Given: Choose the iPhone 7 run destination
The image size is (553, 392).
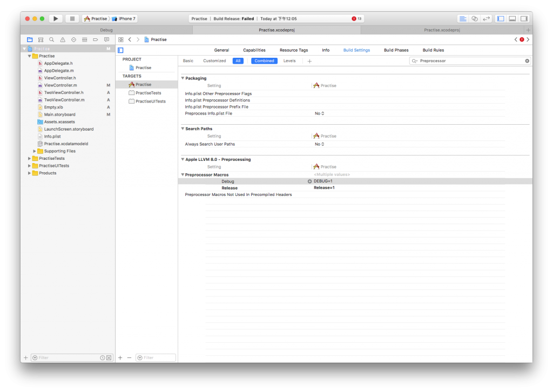Looking at the screenshot, I should point(124,19).
